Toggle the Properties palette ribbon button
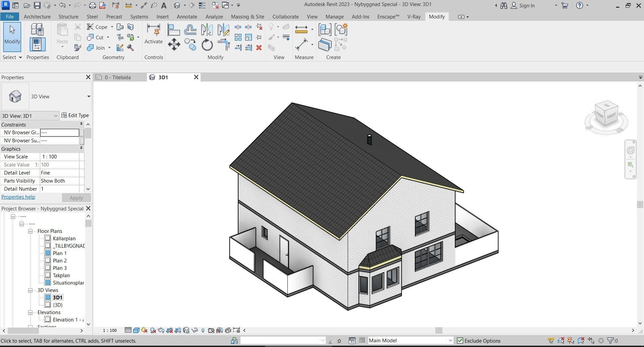 pyautogui.click(x=37, y=44)
